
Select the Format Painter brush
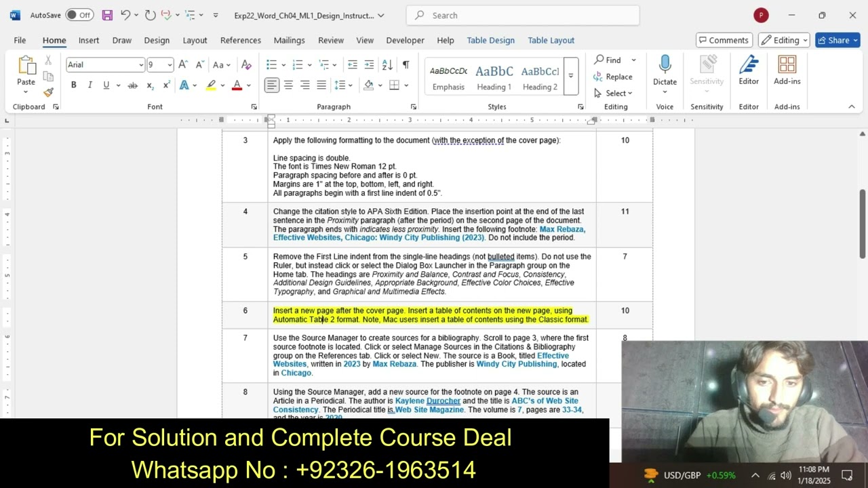point(48,92)
